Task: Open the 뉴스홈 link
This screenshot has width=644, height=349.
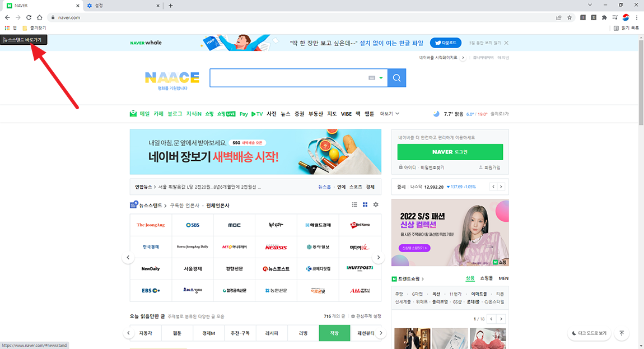Action: [x=324, y=187]
